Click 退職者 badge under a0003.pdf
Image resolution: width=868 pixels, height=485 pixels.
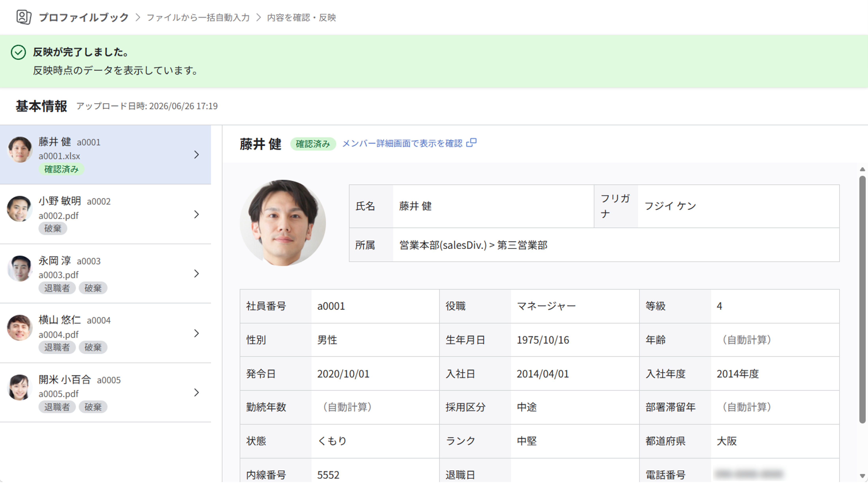(57, 288)
